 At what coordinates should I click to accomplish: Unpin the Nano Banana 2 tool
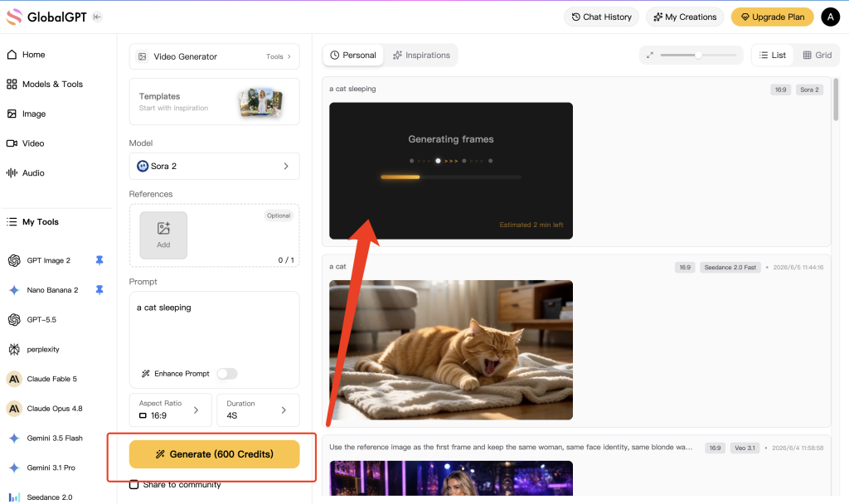pyautogui.click(x=99, y=290)
